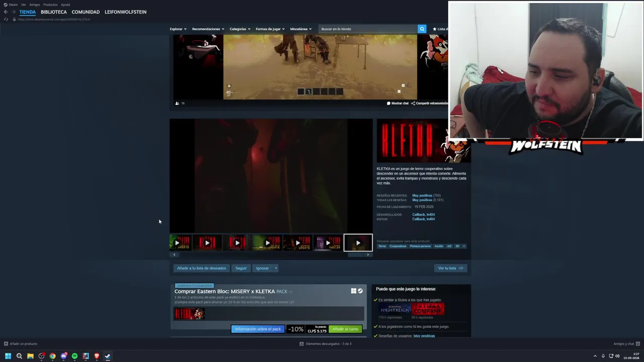Show hidden system tray icons
Image resolution: width=644 pixels, height=362 pixels.
595,356
